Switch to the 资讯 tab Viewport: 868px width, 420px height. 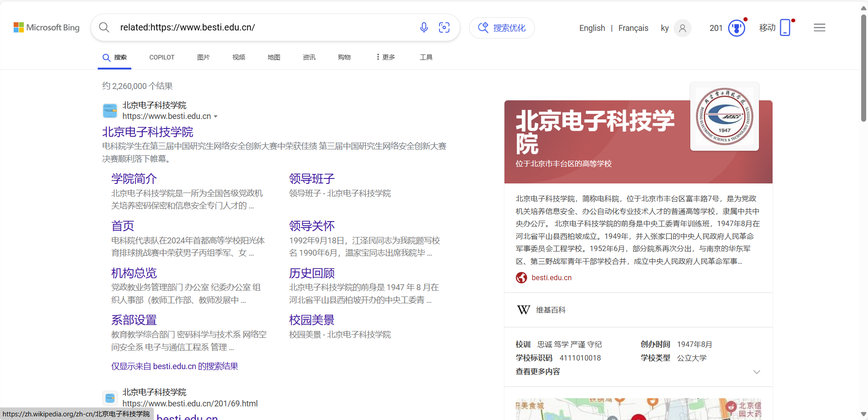pyautogui.click(x=309, y=57)
